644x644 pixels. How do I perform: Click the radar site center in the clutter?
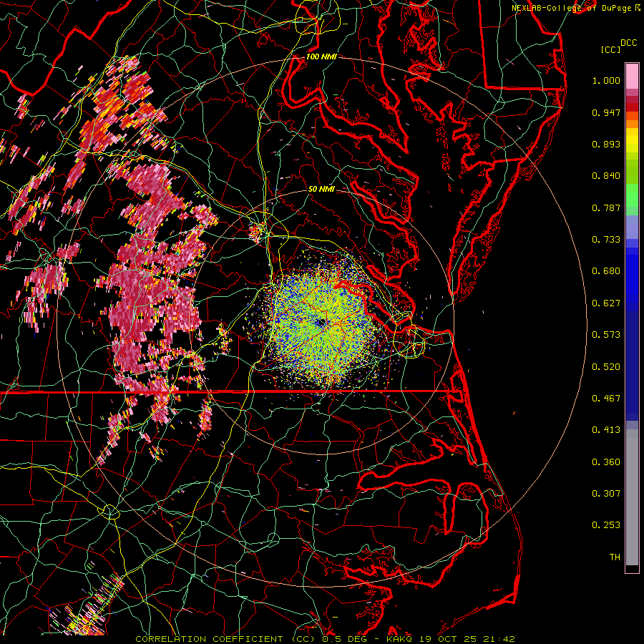coord(321,323)
